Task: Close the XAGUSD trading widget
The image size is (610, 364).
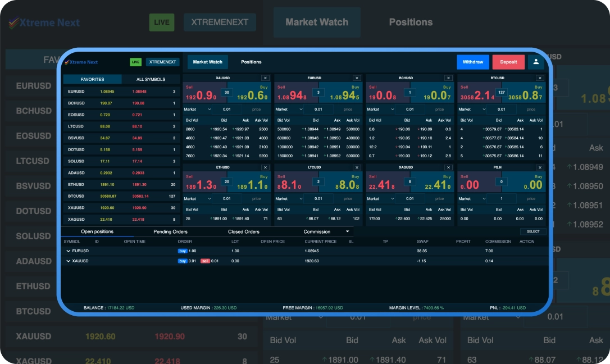Action: (x=448, y=167)
